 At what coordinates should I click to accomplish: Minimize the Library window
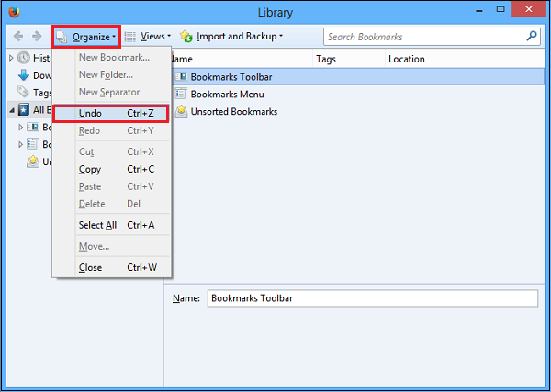(480, 9)
